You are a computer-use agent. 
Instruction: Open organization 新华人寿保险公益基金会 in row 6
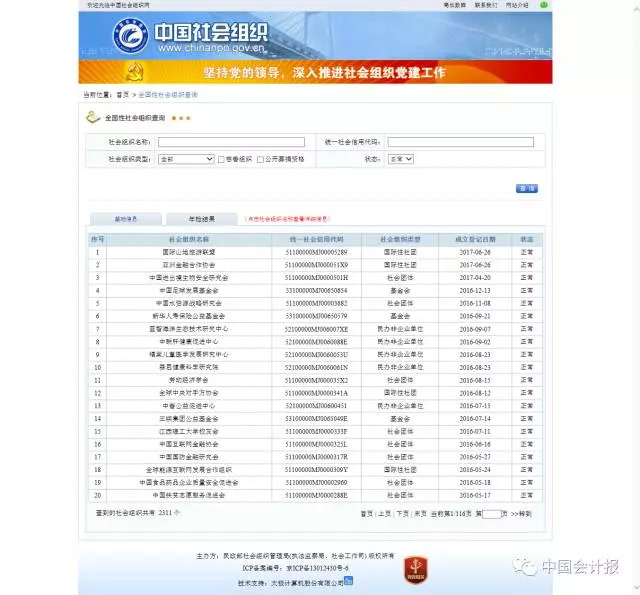tap(189, 316)
